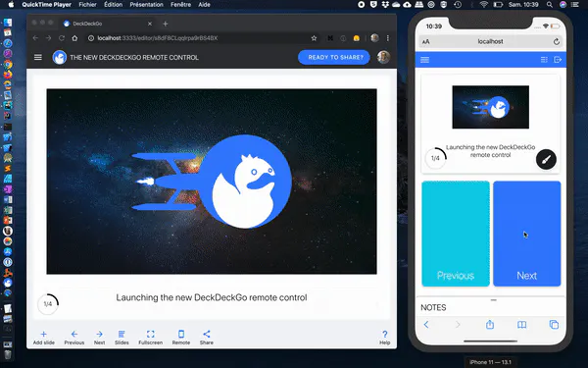The height and width of the screenshot is (368, 588).
Task: Tap the disconnect/exit icon in phone header
Action: [558, 60]
